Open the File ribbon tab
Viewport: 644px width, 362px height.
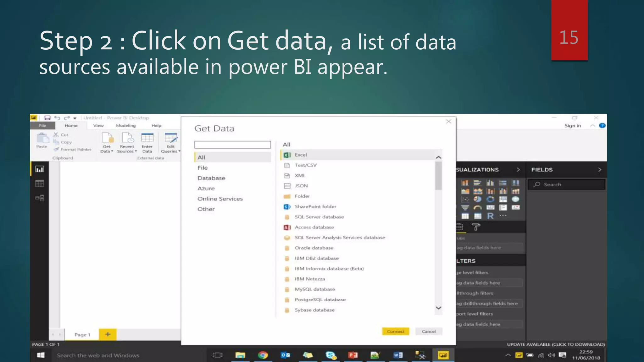(x=42, y=126)
